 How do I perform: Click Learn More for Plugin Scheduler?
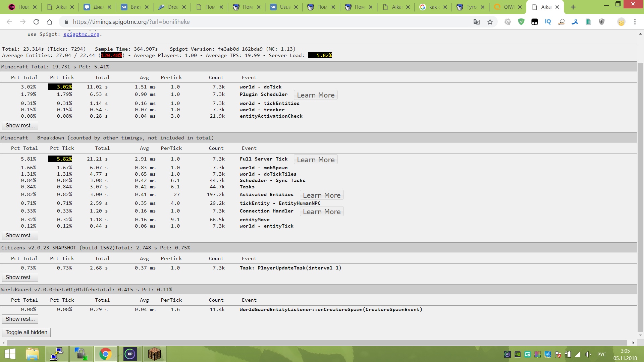[x=316, y=95]
